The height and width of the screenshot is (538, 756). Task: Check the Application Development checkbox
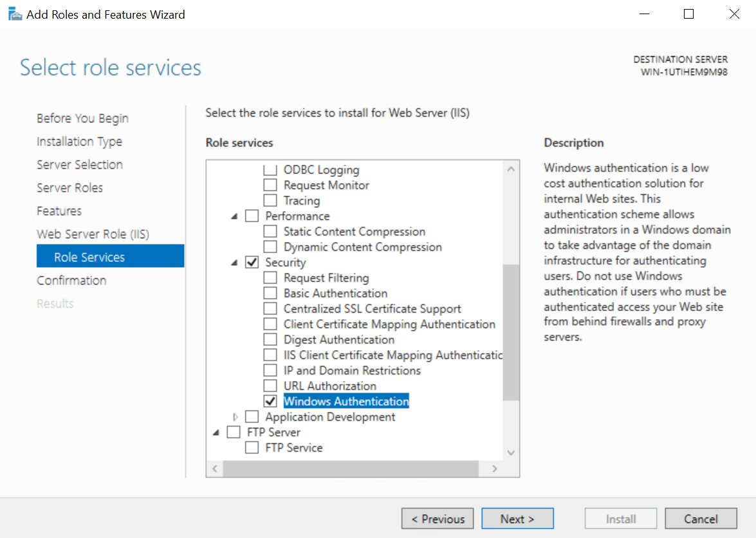coord(252,416)
